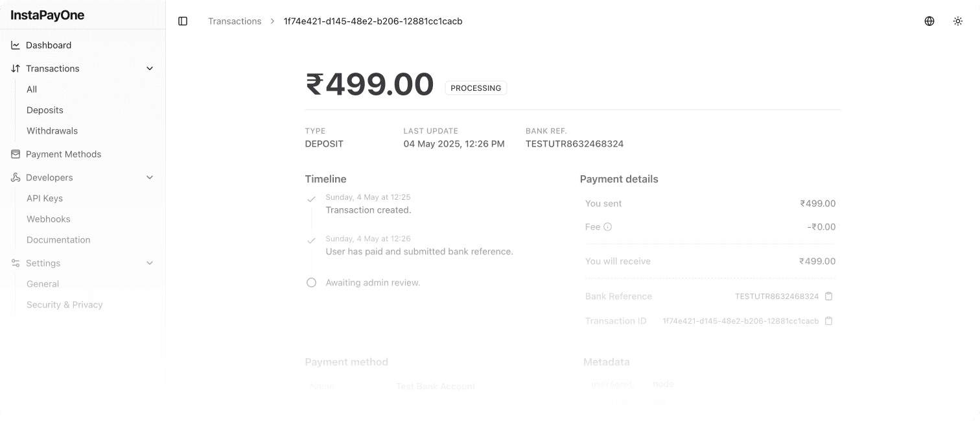Copy the Transaction ID value

(828, 321)
